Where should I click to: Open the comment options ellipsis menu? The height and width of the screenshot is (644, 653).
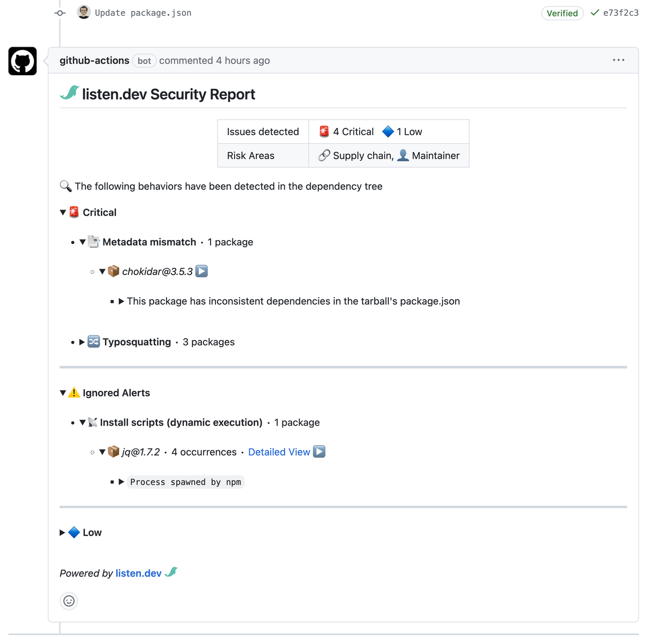pos(618,60)
